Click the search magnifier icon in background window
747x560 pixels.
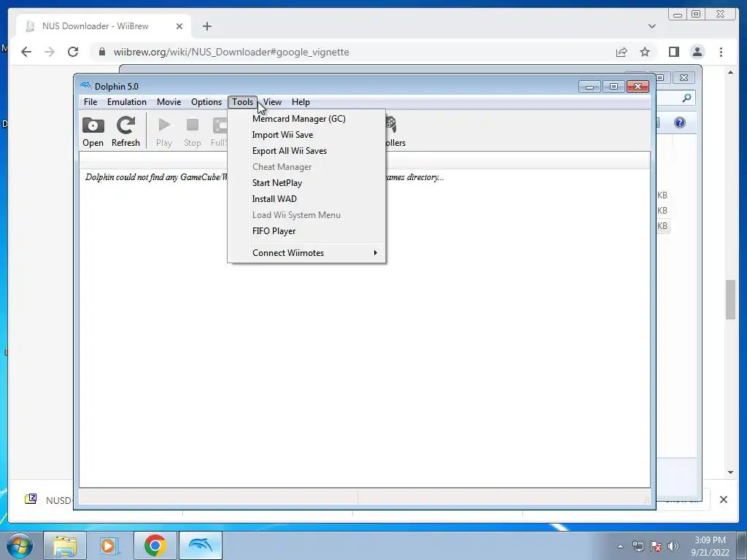(686, 98)
